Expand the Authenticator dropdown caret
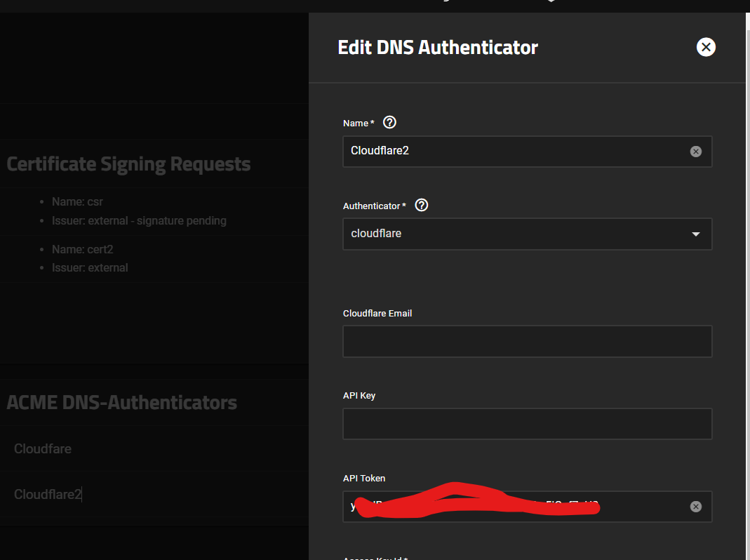Viewport: 750px width, 560px height. pyautogui.click(x=696, y=234)
